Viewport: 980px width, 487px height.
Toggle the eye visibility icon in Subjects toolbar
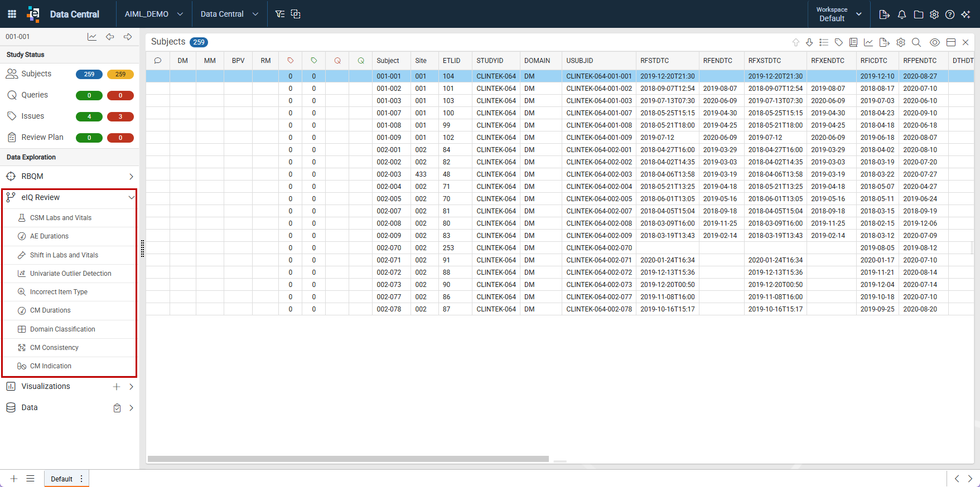point(935,42)
